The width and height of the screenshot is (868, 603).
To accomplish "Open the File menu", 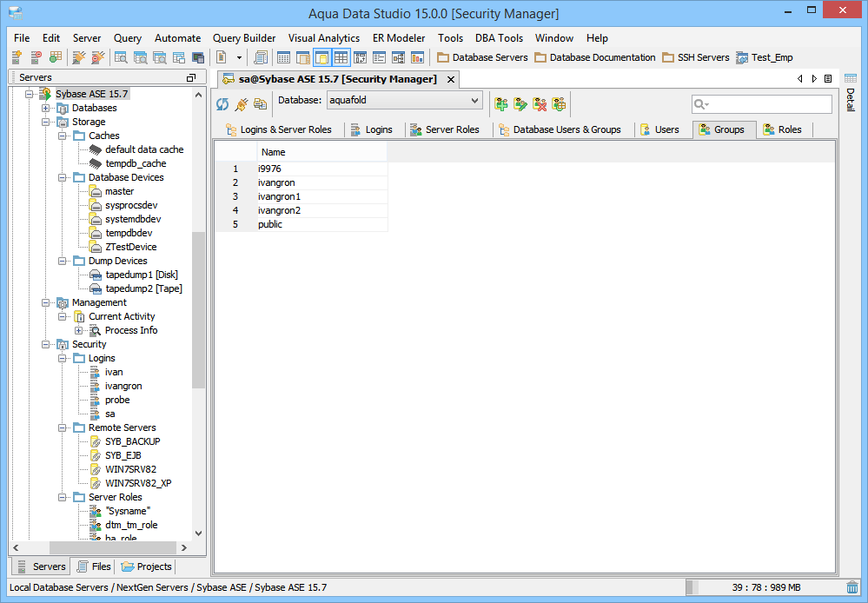I will click(x=22, y=38).
